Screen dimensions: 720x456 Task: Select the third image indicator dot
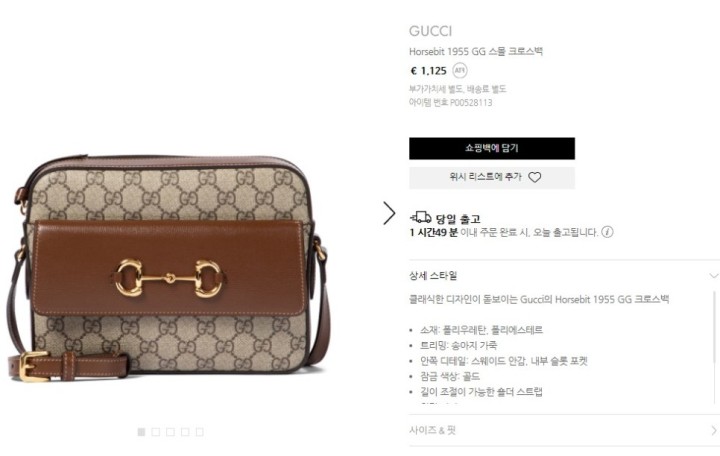(170, 432)
